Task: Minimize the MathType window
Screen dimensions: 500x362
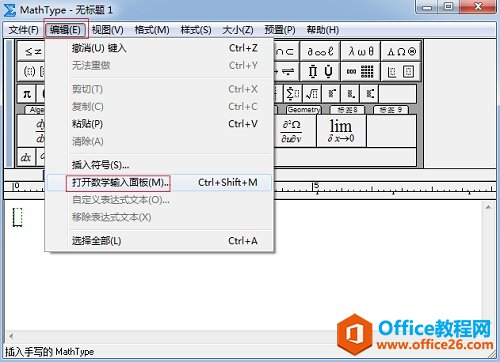Action: pos(427,7)
